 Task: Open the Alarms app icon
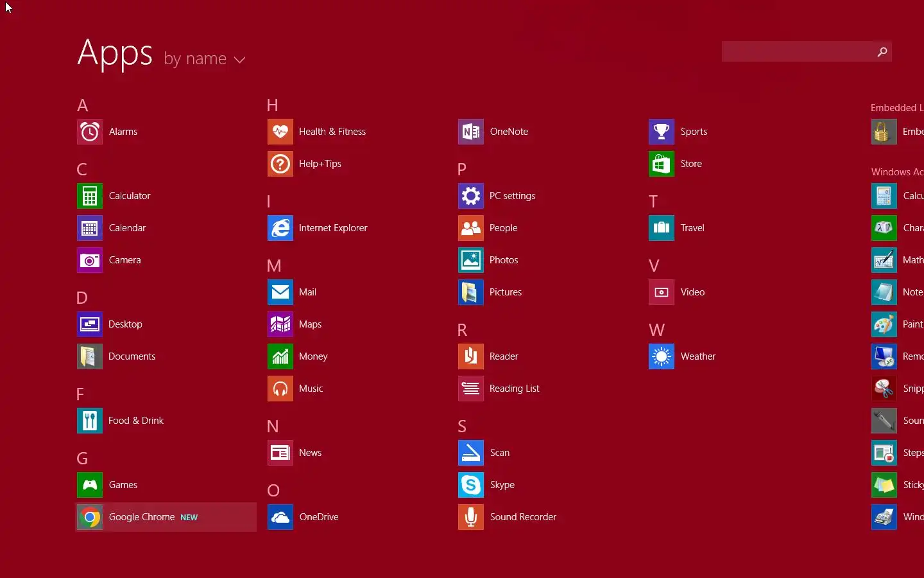(x=90, y=132)
